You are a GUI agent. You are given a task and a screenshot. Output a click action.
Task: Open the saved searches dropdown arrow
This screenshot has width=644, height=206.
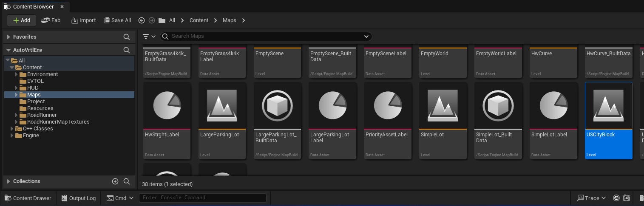(x=366, y=37)
